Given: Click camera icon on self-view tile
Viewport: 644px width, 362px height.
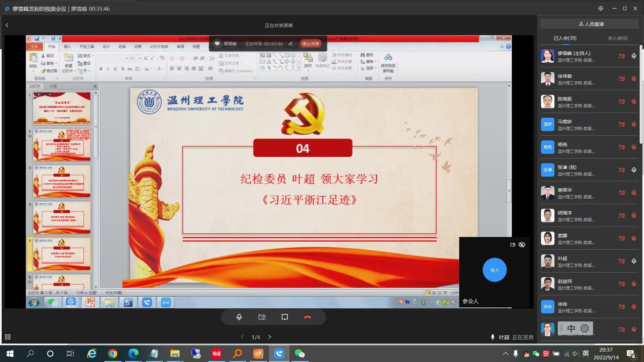Looking at the screenshot, I should (x=513, y=245).
